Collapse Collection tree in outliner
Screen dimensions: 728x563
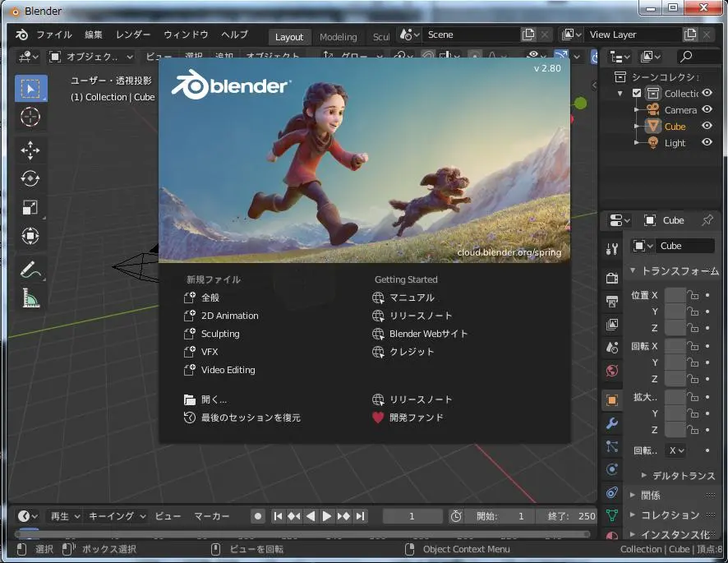pyautogui.click(x=620, y=94)
